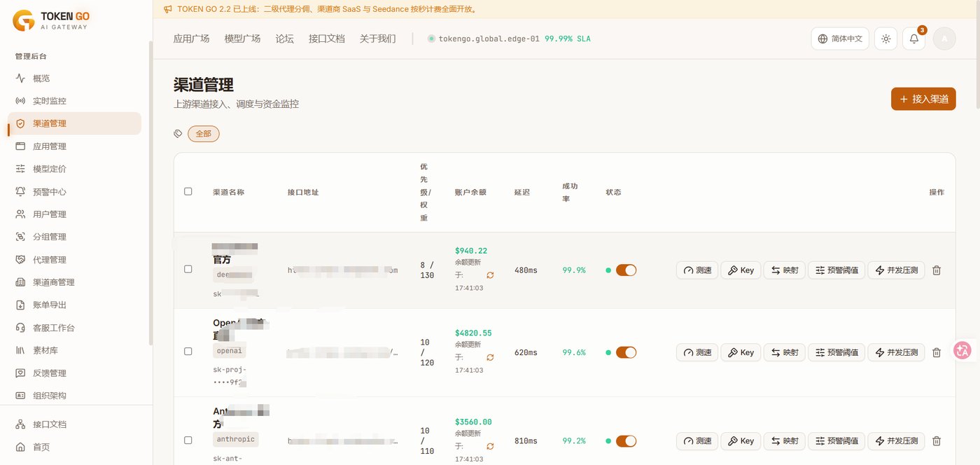Image resolution: width=980 pixels, height=465 pixels.
Task: Click 并发压测 in the openai row
Action: 896,352
